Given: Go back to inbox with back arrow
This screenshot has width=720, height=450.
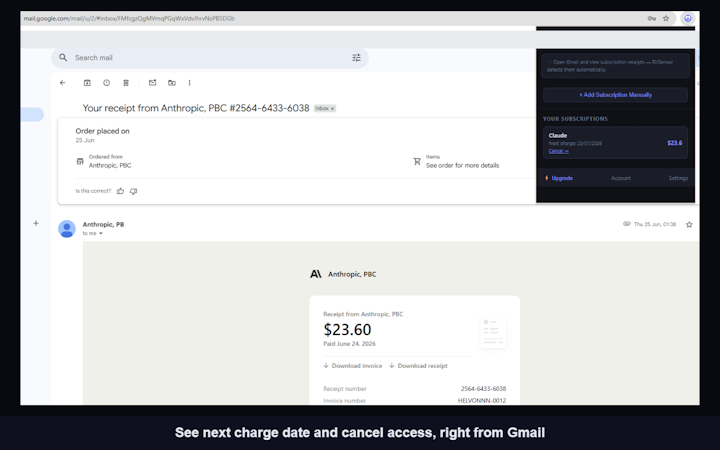Looking at the screenshot, I should [x=62, y=83].
